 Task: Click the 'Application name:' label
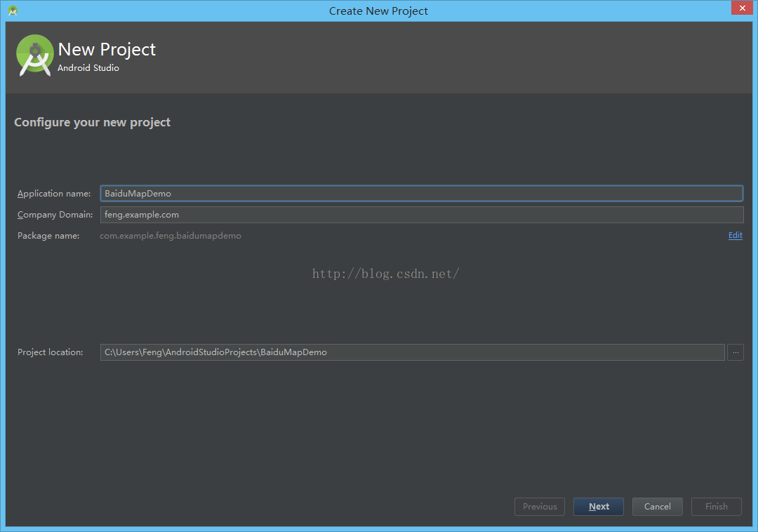[x=54, y=193]
